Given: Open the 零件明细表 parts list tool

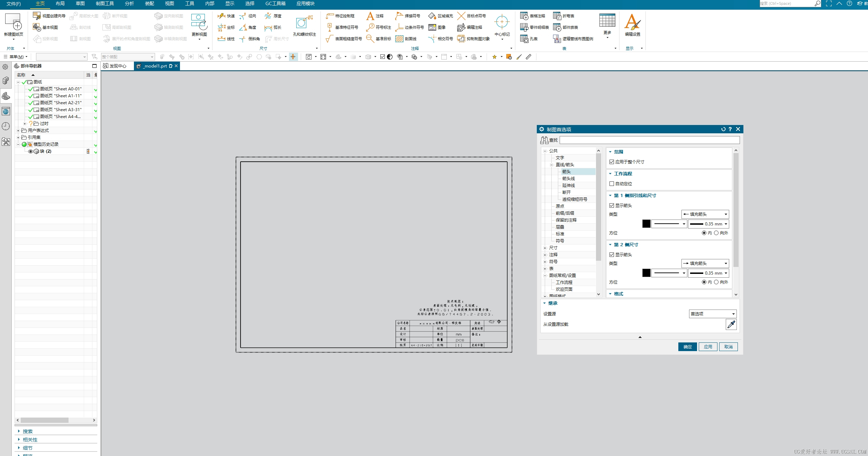Looking at the screenshot, I should click(x=534, y=27).
